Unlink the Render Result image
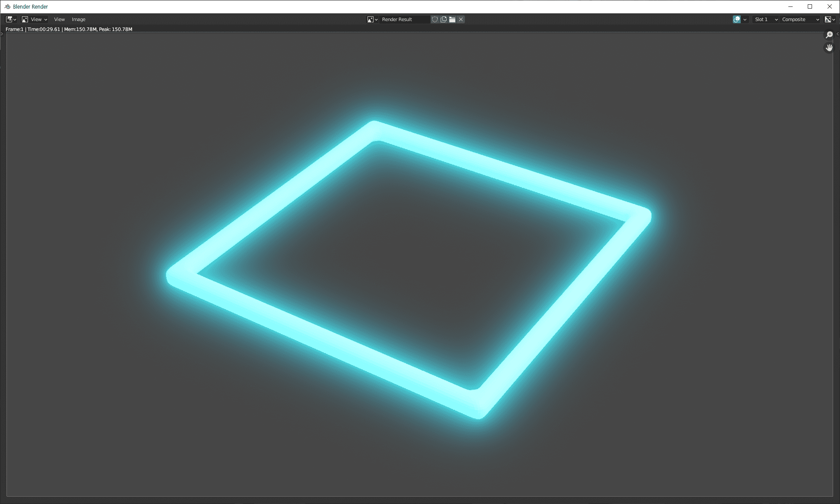The height and width of the screenshot is (504, 840). coord(461,19)
